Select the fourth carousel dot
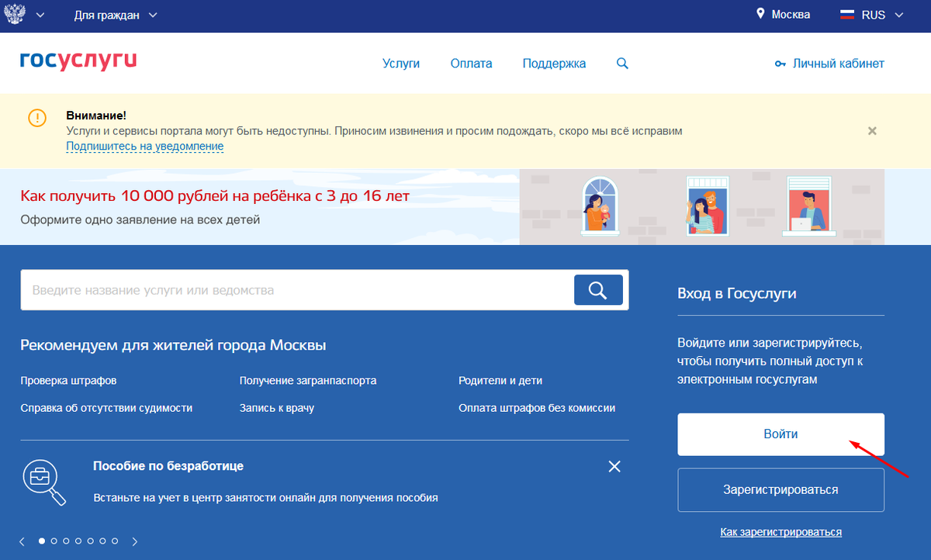This screenshot has height=560, width=931. tap(78, 541)
